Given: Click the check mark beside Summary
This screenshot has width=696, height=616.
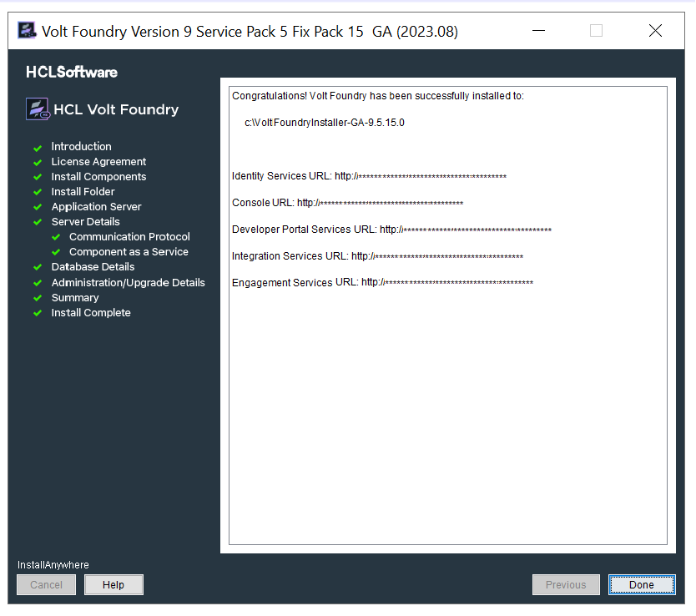Looking at the screenshot, I should tap(38, 298).
